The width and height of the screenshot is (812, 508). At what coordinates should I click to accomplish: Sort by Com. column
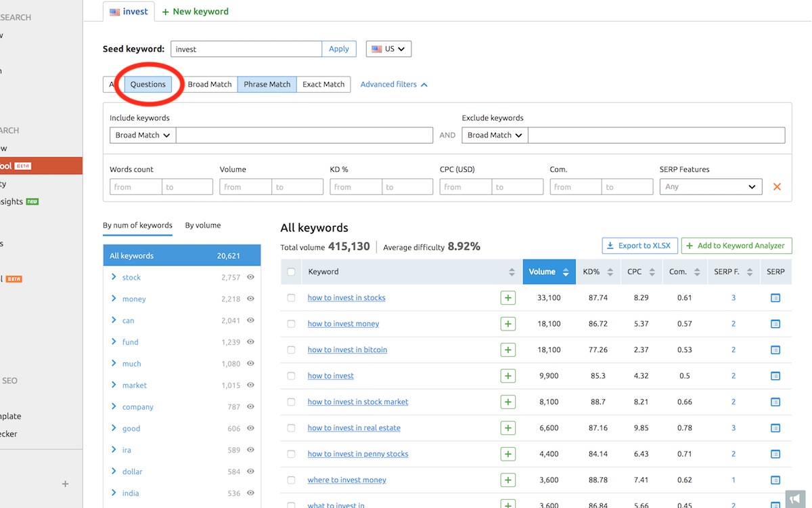(x=696, y=272)
